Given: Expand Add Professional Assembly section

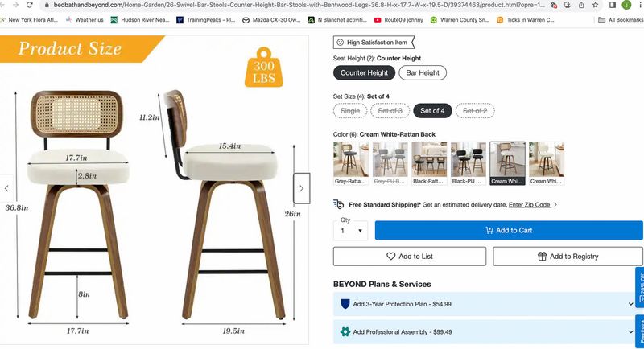Looking at the screenshot, I should pos(487,332).
